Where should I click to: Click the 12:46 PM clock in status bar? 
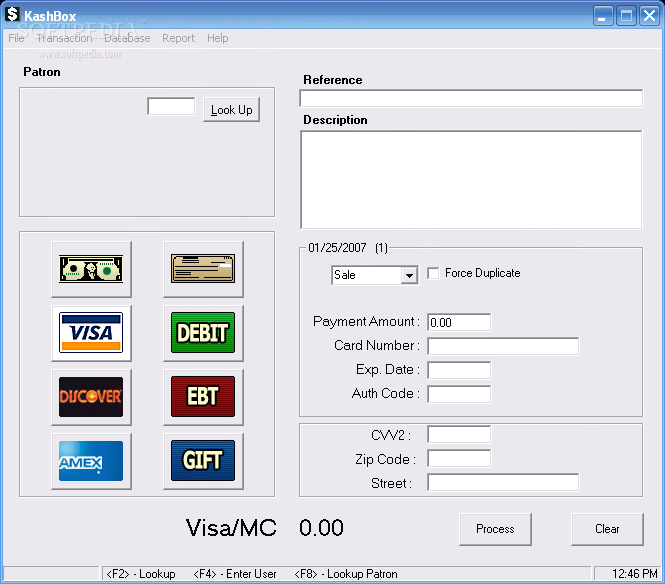(634, 574)
